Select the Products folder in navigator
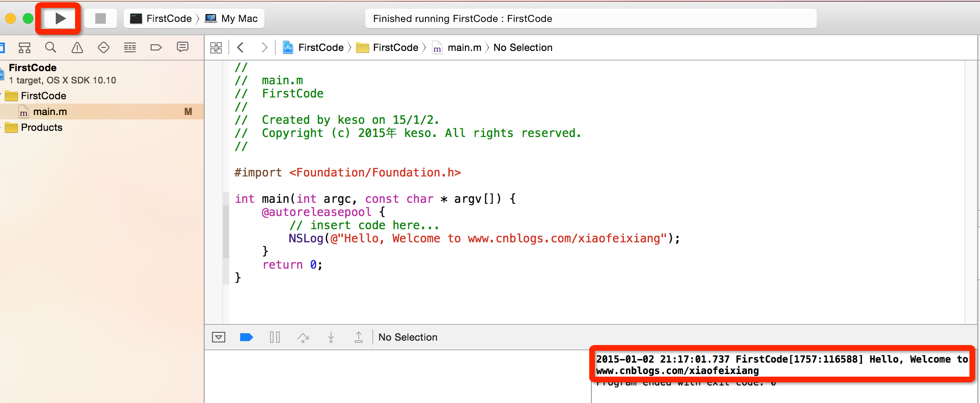The width and height of the screenshot is (980, 403). point(42,127)
